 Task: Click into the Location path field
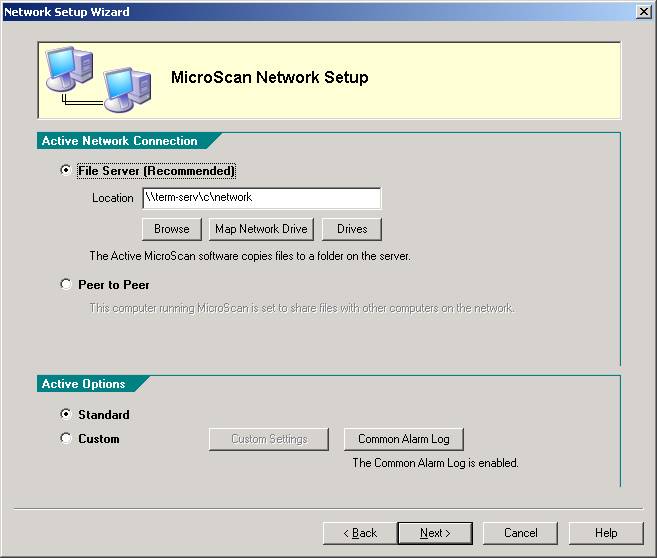(x=262, y=198)
